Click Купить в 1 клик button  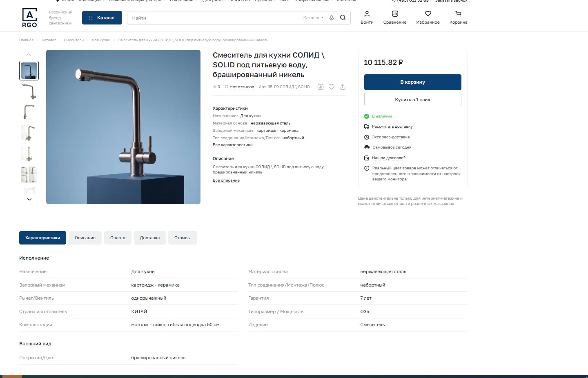pos(413,100)
